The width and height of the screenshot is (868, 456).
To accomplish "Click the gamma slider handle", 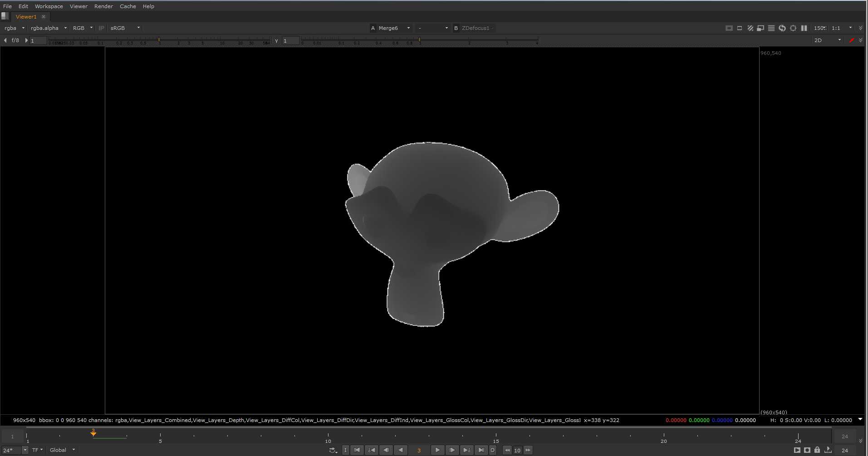I will click(419, 40).
